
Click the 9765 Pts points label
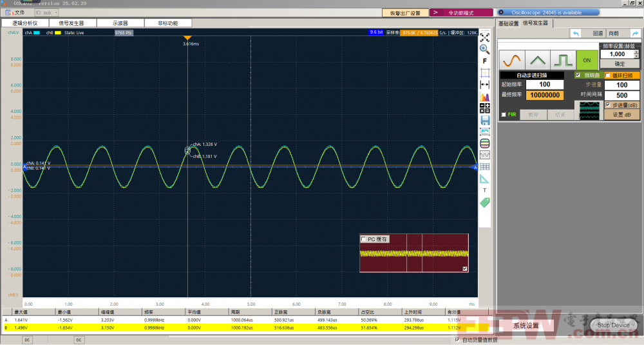(x=123, y=33)
